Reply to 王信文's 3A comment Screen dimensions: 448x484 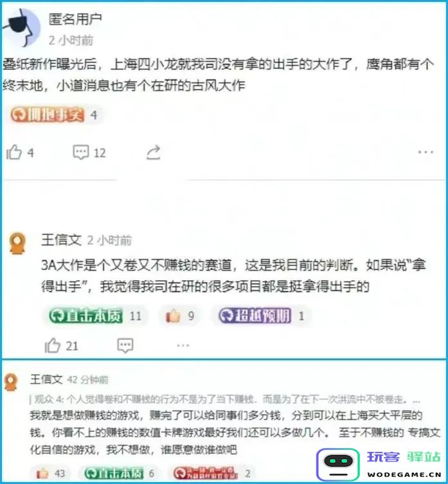click(x=125, y=345)
